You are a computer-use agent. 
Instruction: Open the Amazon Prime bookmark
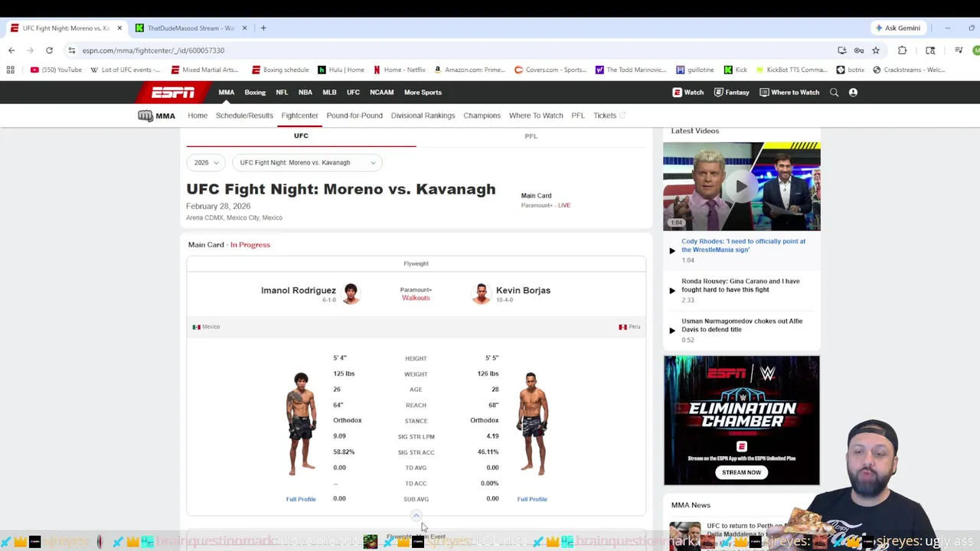[x=469, y=70]
